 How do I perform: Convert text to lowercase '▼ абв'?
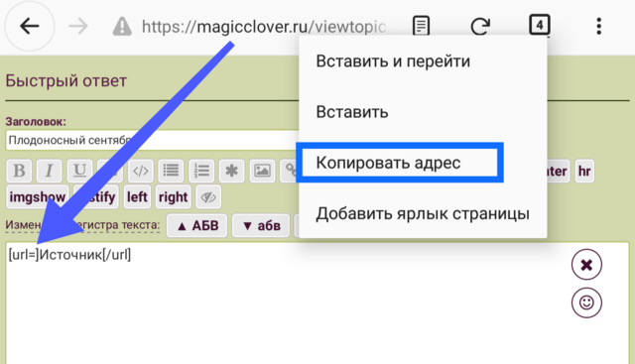click(x=261, y=225)
